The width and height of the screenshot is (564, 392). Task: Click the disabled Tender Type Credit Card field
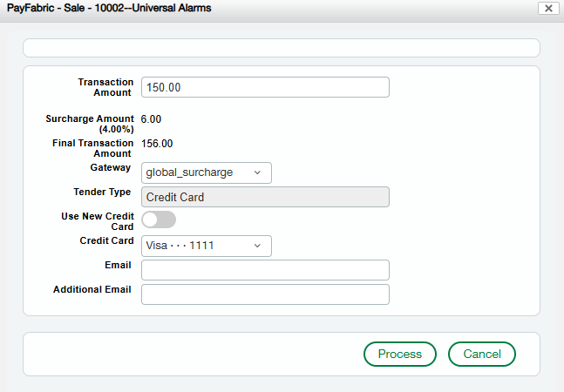265,197
